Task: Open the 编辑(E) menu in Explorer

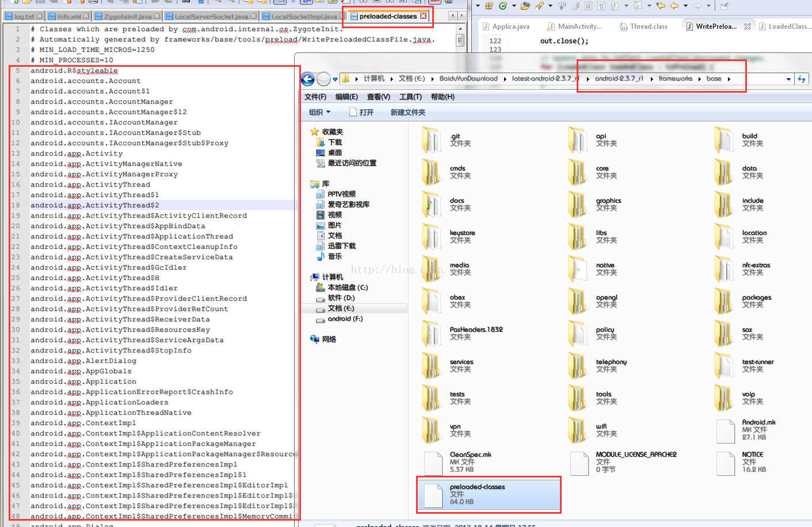Action: tap(346, 97)
